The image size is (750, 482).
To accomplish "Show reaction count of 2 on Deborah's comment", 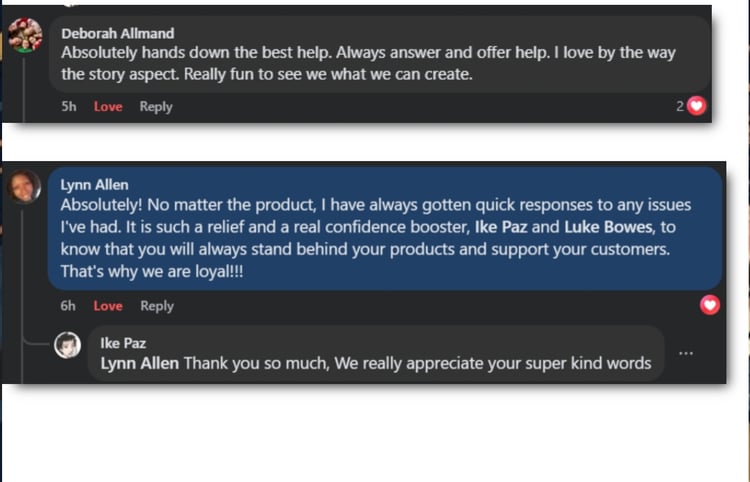I will (680, 106).
